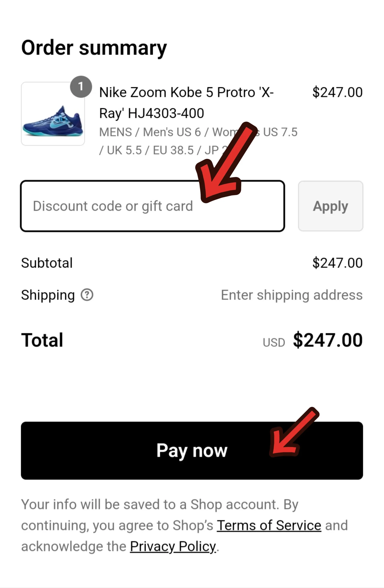The width and height of the screenshot is (384, 588).
Task: Click the USD currency label
Action: (274, 343)
